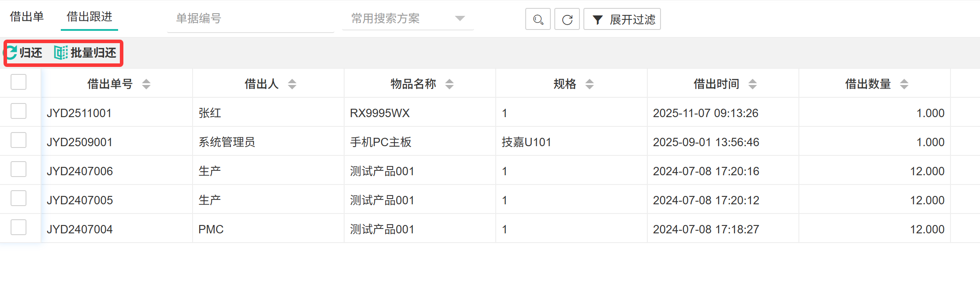The image size is (980, 295).
Task: Sort by 借出时间 column arrows
Action: click(752, 84)
